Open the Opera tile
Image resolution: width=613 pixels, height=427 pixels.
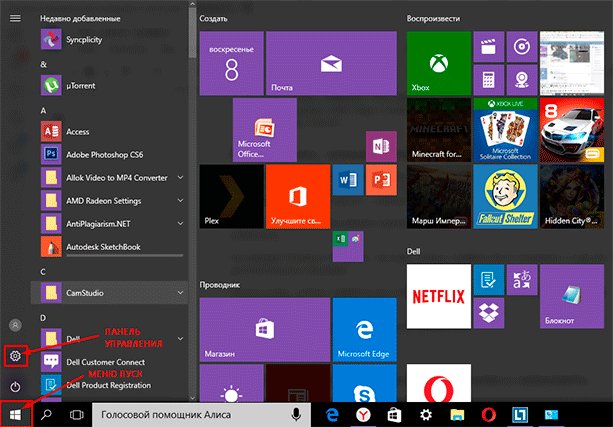439,383
